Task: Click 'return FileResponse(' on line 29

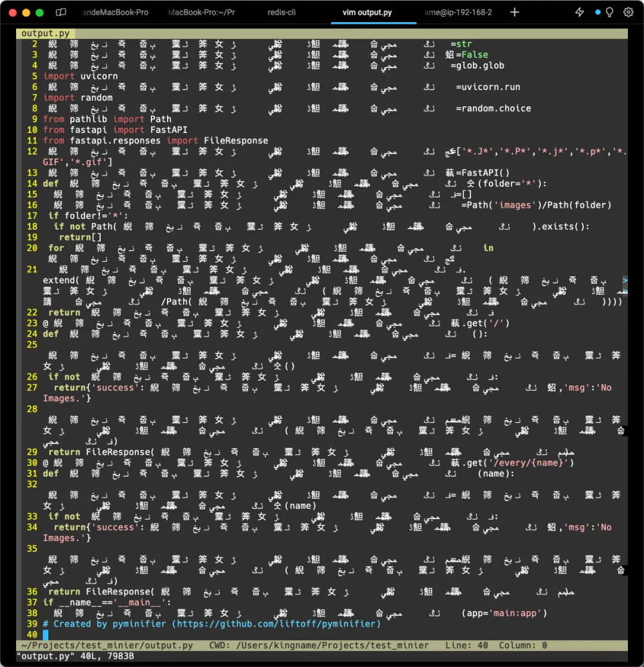Action: pyautogui.click(x=101, y=452)
